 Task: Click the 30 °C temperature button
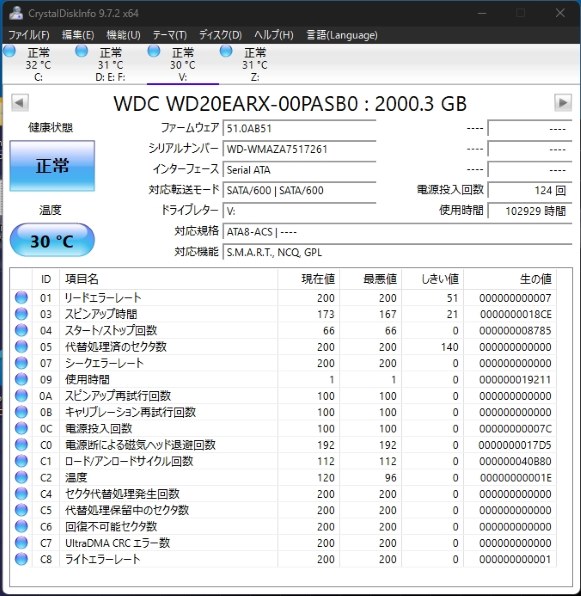pyautogui.click(x=52, y=240)
